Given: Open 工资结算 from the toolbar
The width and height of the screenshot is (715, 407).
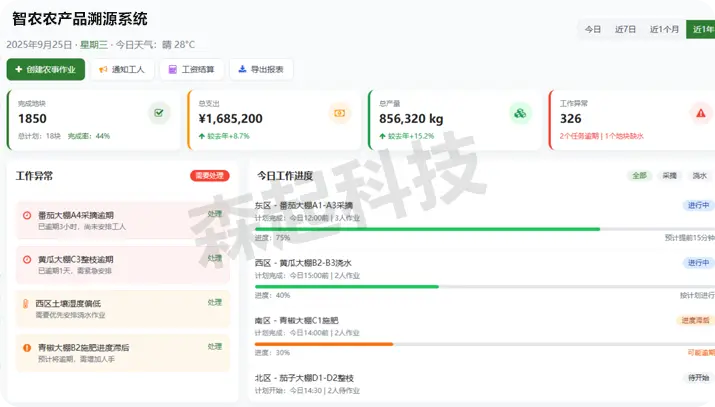Looking at the screenshot, I should tap(191, 70).
